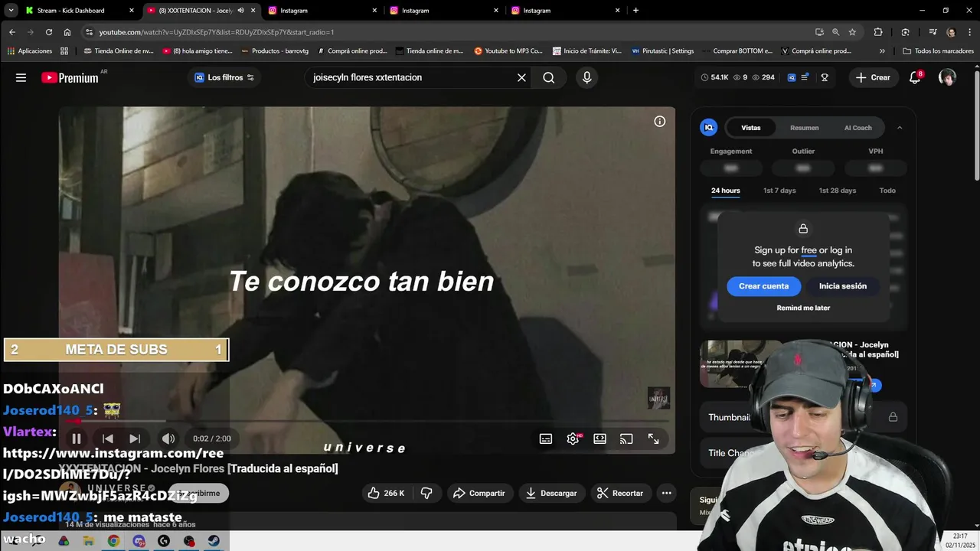Open Aplicaciones apps shortcut
The height and width of the screenshot is (551, 980).
(x=29, y=51)
